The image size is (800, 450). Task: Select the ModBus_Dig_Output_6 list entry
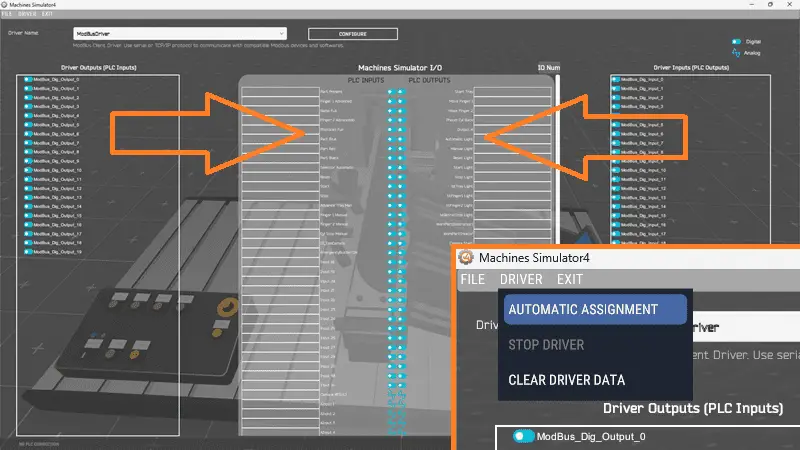point(52,134)
